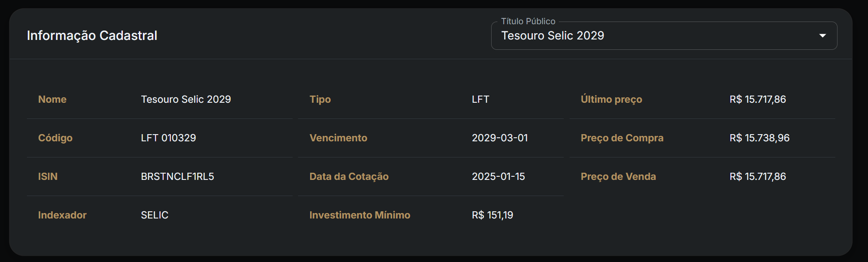Image resolution: width=868 pixels, height=262 pixels.
Task: Select the Investimento Mínimo value R$ 151,19
Action: click(492, 215)
